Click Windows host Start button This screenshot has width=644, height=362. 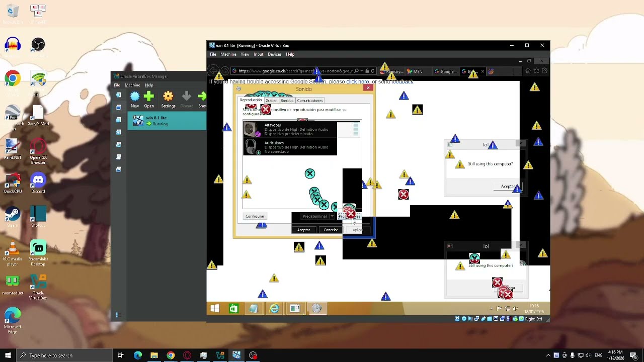[8, 355]
